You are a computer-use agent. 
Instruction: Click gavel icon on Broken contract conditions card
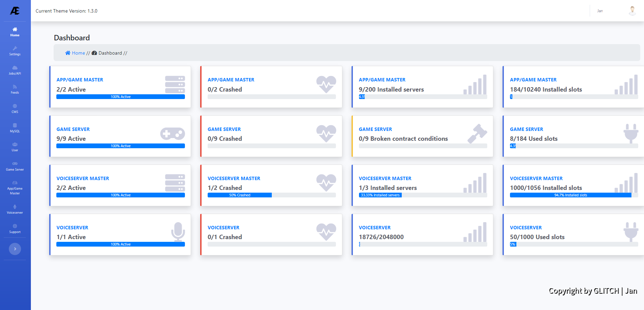tap(477, 134)
